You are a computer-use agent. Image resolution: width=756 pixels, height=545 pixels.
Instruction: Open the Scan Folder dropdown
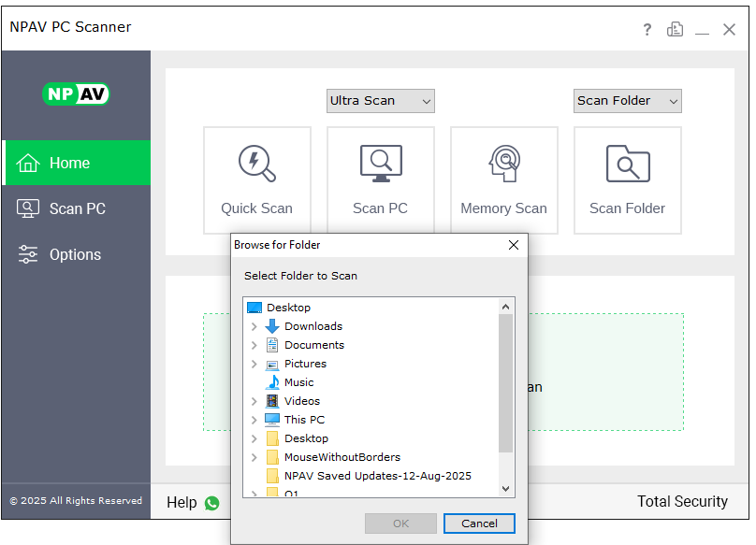627,101
